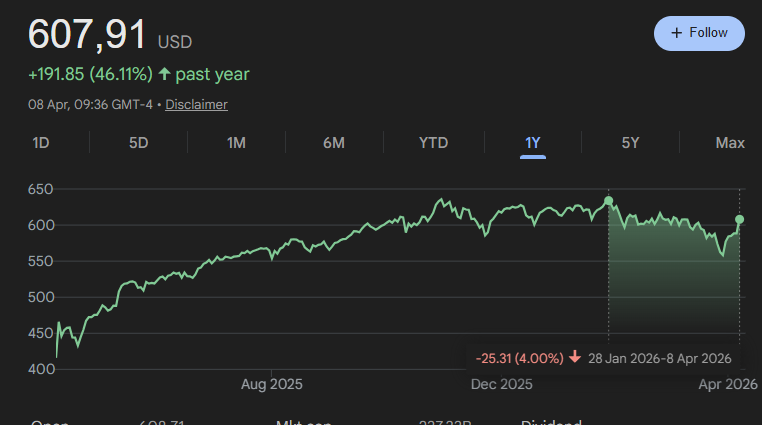Image resolution: width=762 pixels, height=425 pixels.
Task: Click the 28 Jan 2026-8 Apr 2026 date range
Action: (x=659, y=358)
